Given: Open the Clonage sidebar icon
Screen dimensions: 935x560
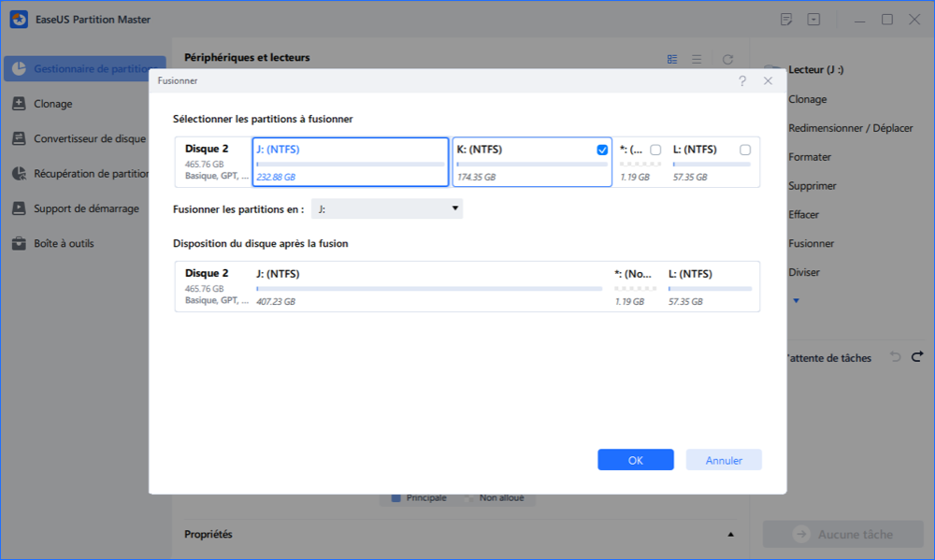Looking at the screenshot, I should pos(19,104).
